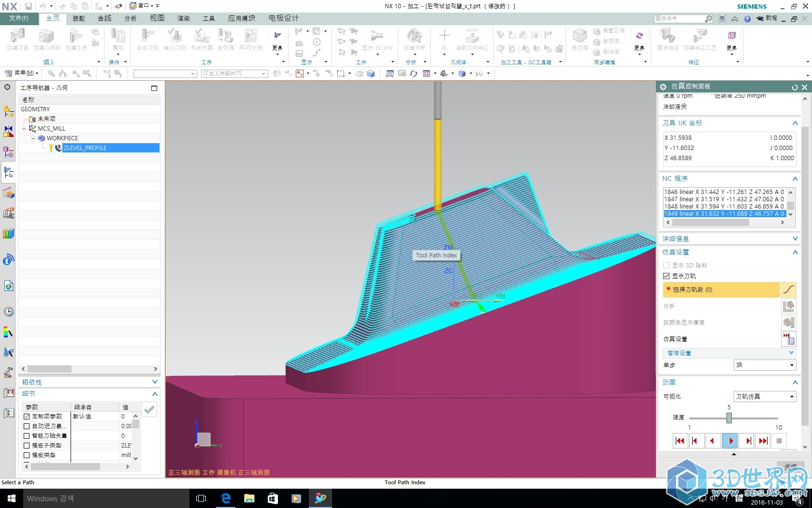Toggle the 智能刀轴矢量 checkbox
The width and height of the screenshot is (812, 508).
tap(27, 435)
